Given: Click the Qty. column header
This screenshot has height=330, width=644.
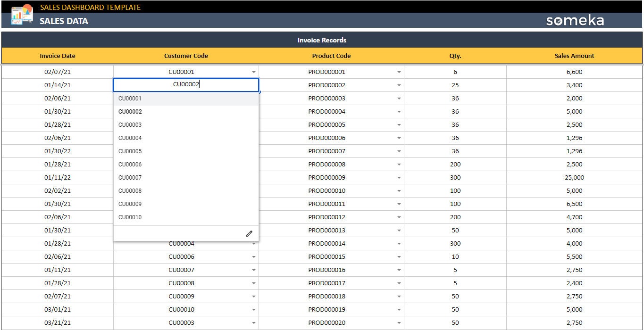Looking at the screenshot, I should pos(455,56).
